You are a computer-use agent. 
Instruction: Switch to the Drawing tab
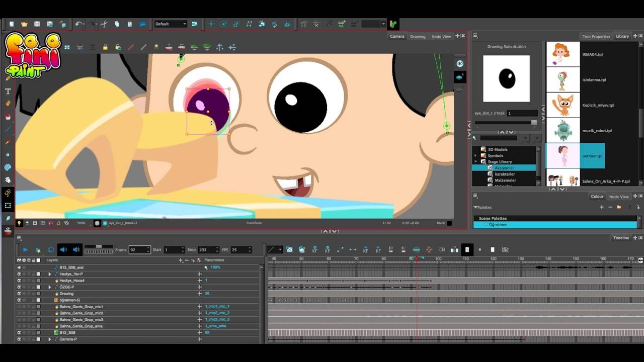pyautogui.click(x=418, y=36)
